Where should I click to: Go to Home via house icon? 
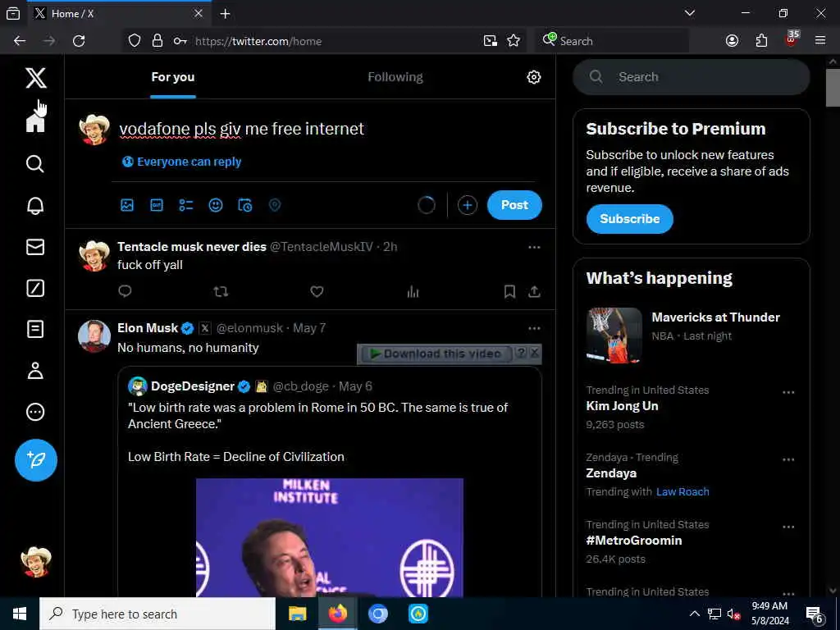35,123
